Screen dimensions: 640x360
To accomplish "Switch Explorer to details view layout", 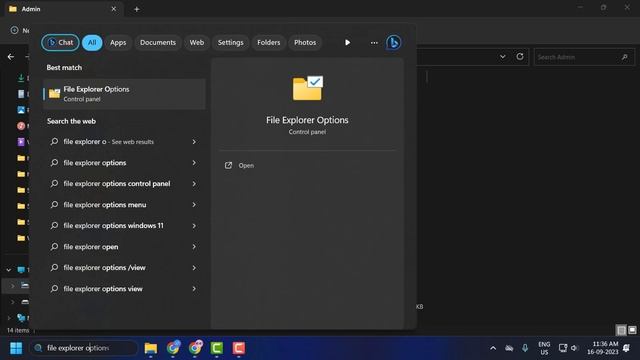I will click(621, 330).
